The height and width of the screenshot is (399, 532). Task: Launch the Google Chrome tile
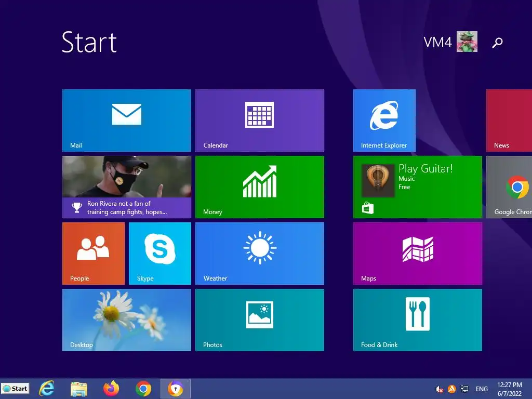pos(509,187)
